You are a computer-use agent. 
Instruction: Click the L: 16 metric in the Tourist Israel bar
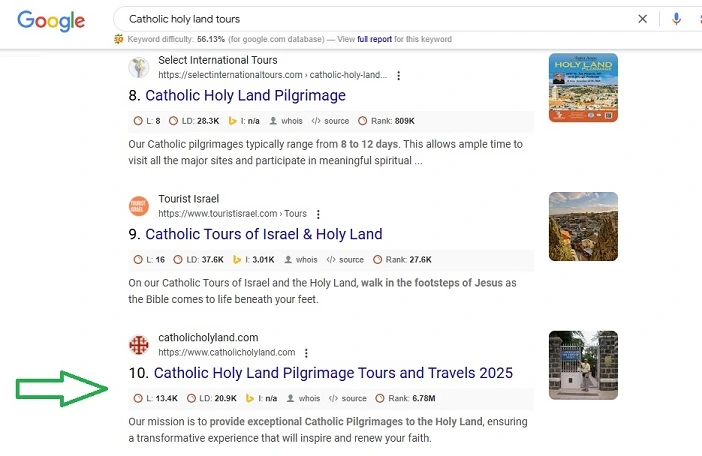point(149,260)
